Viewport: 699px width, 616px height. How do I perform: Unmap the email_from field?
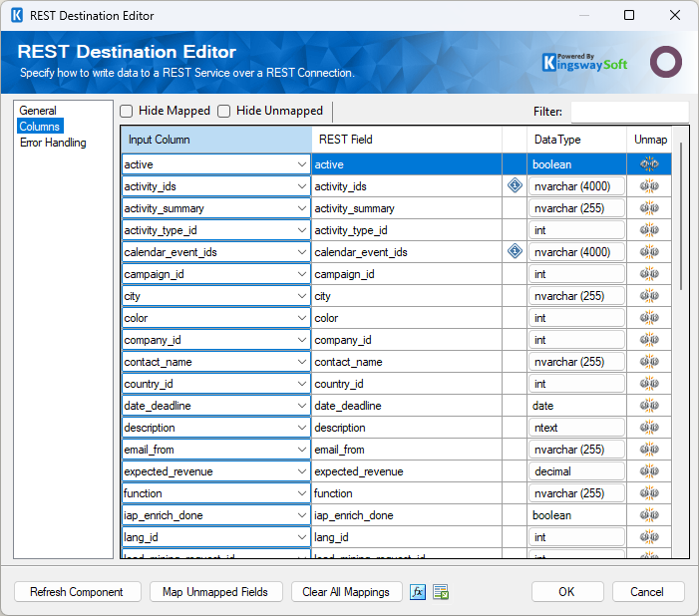649,450
